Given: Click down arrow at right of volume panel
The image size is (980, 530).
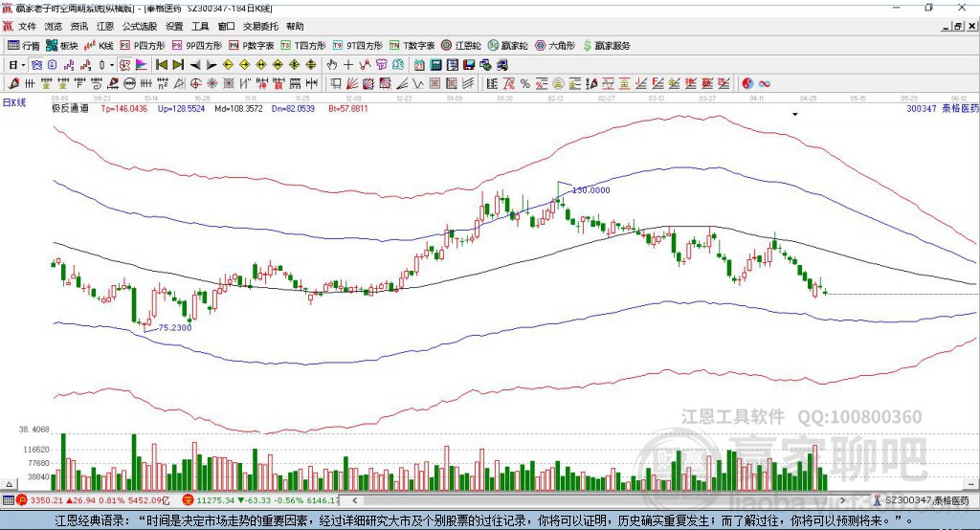Looking at the screenshot, I should pyautogui.click(x=971, y=484).
